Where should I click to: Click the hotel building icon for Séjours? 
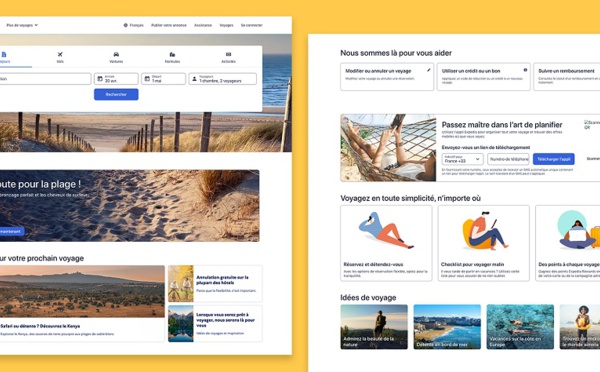coord(4,54)
